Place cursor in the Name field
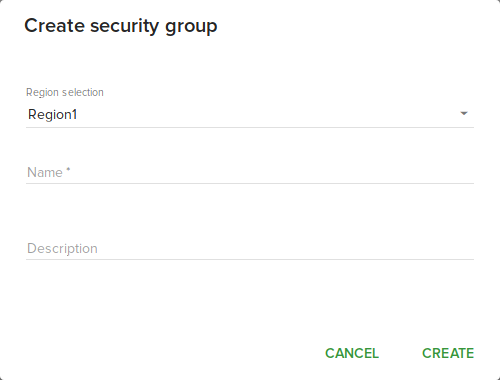Viewport: 500px width, 380px height. tap(250, 173)
